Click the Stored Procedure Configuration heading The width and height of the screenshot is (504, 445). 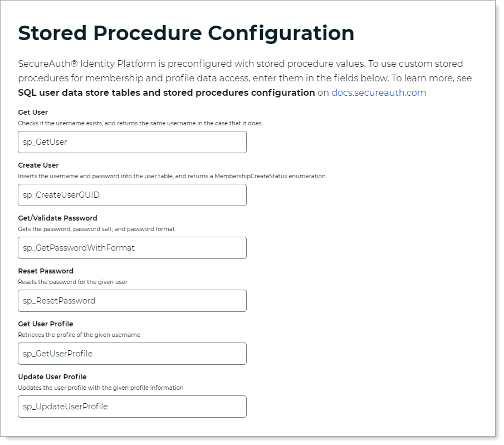pos(187,33)
